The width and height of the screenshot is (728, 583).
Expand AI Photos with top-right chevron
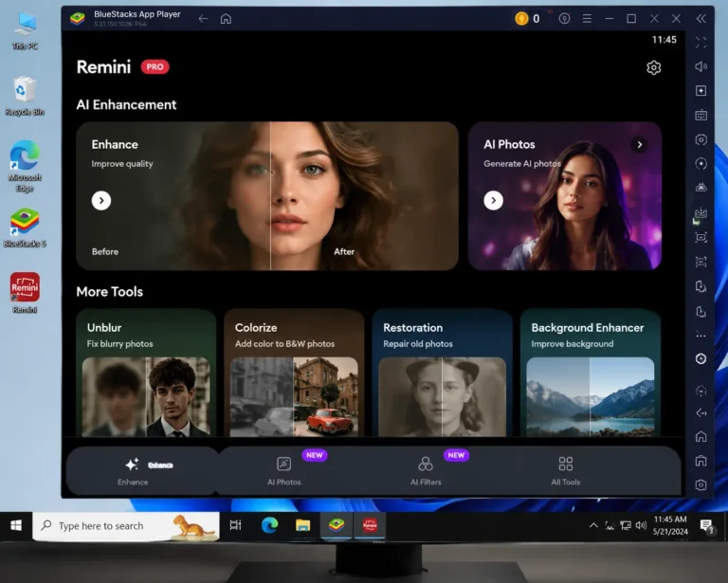tap(639, 145)
